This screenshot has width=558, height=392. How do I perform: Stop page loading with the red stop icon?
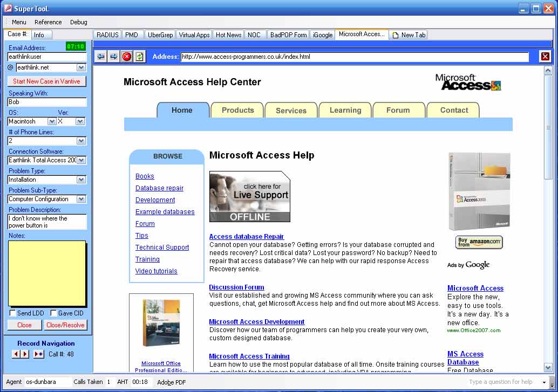click(x=126, y=57)
